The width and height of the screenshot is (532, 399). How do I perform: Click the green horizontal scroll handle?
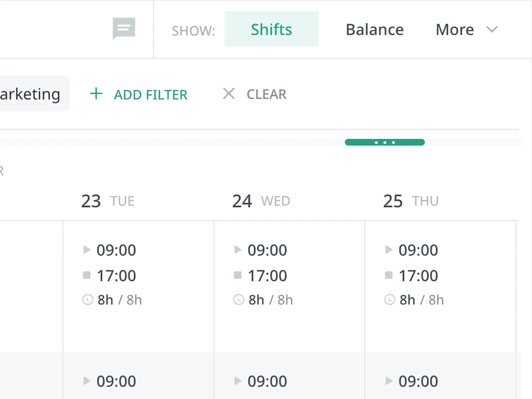(385, 142)
